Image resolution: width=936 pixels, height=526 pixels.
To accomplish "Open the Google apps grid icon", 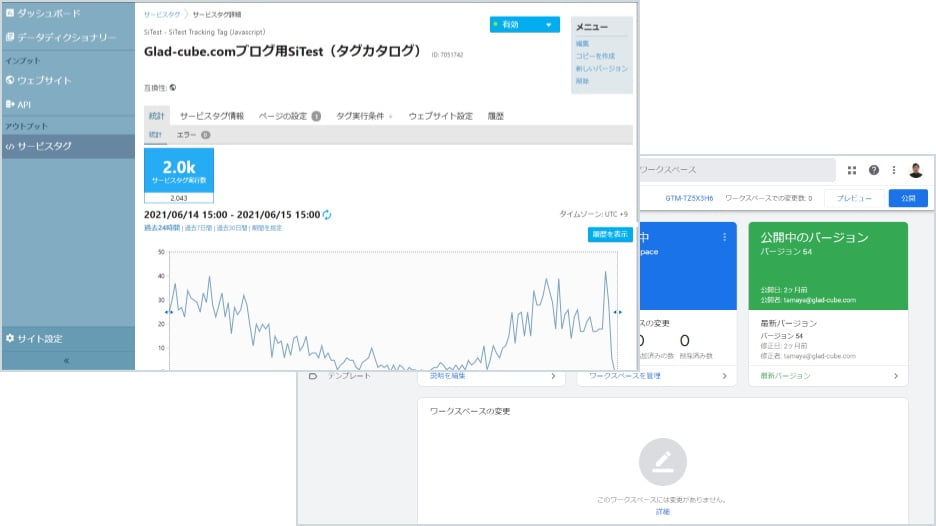I will pos(852,170).
